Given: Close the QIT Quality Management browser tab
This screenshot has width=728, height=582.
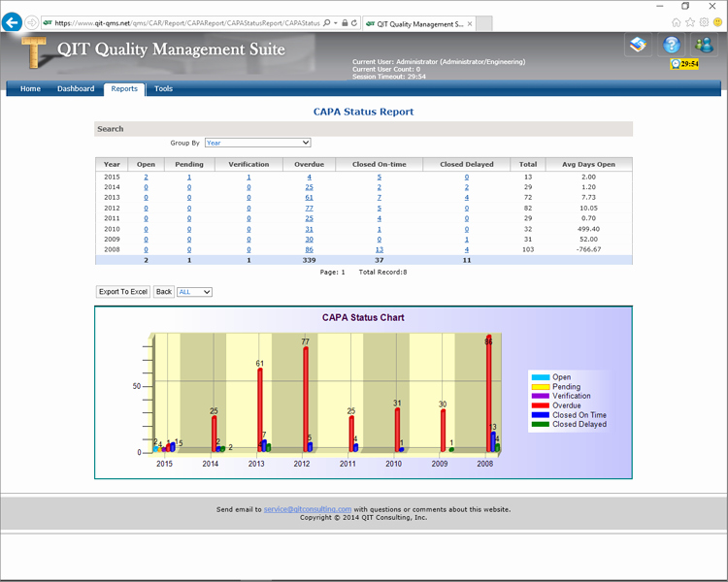Looking at the screenshot, I should (x=470, y=23).
